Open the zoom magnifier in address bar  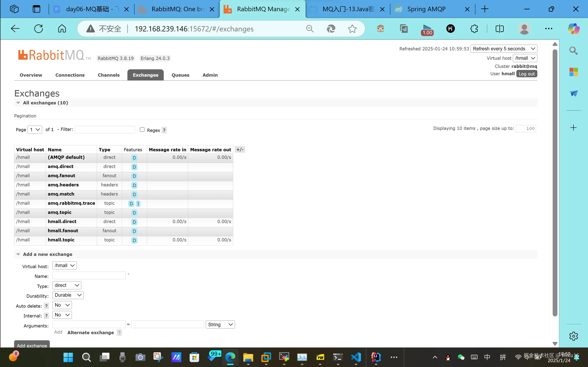point(310,29)
